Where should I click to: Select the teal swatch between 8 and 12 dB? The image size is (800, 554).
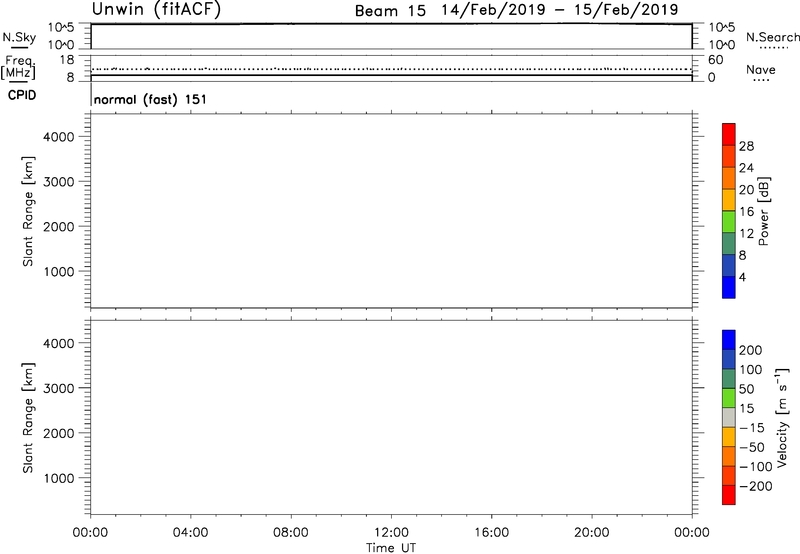coord(729,243)
